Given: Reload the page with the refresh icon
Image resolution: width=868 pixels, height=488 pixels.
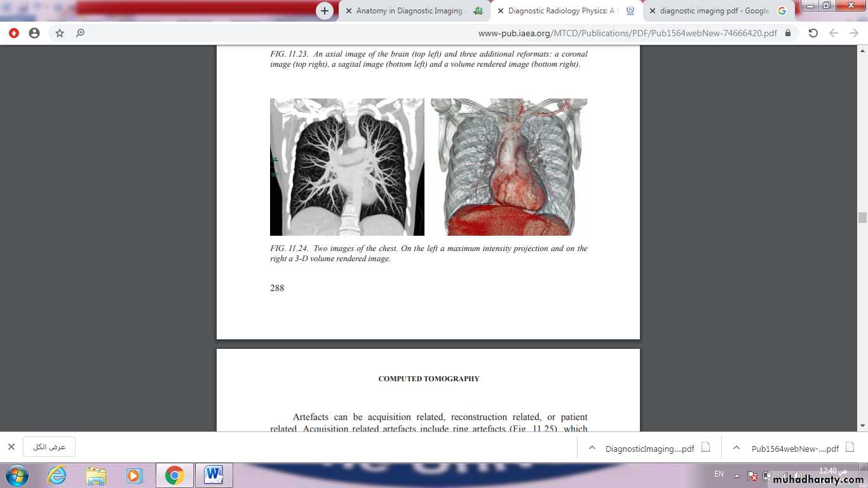Looking at the screenshot, I should (x=813, y=33).
